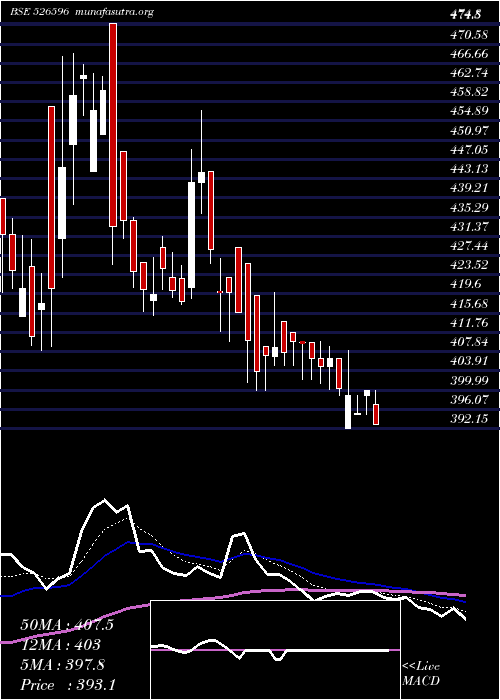Click the 458.82 price axis label

(469, 92)
